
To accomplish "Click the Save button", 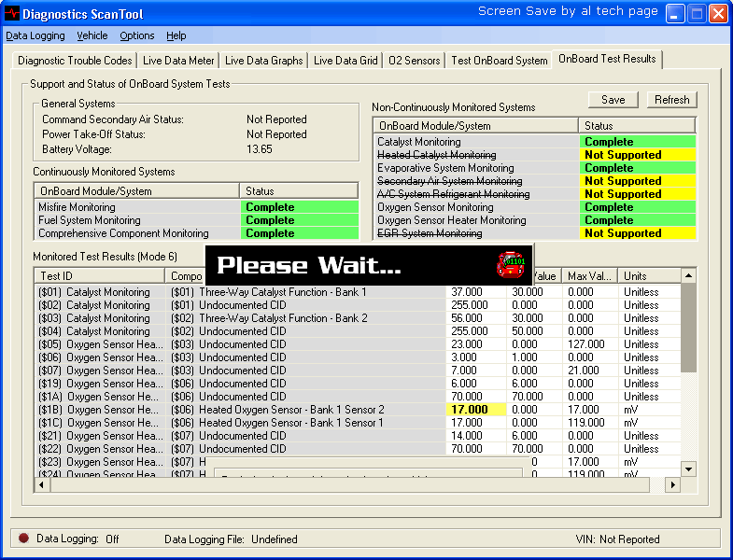I will [613, 100].
